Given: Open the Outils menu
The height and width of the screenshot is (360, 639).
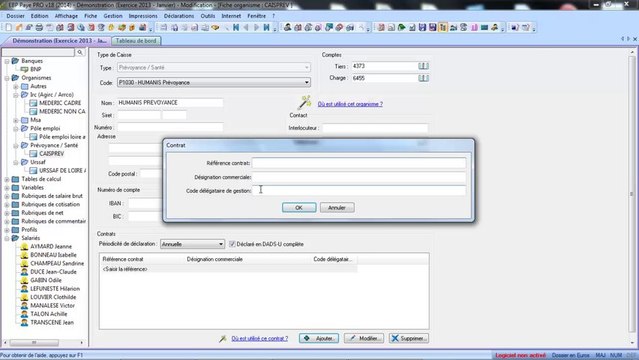Looking at the screenshot, I should 208,16.
